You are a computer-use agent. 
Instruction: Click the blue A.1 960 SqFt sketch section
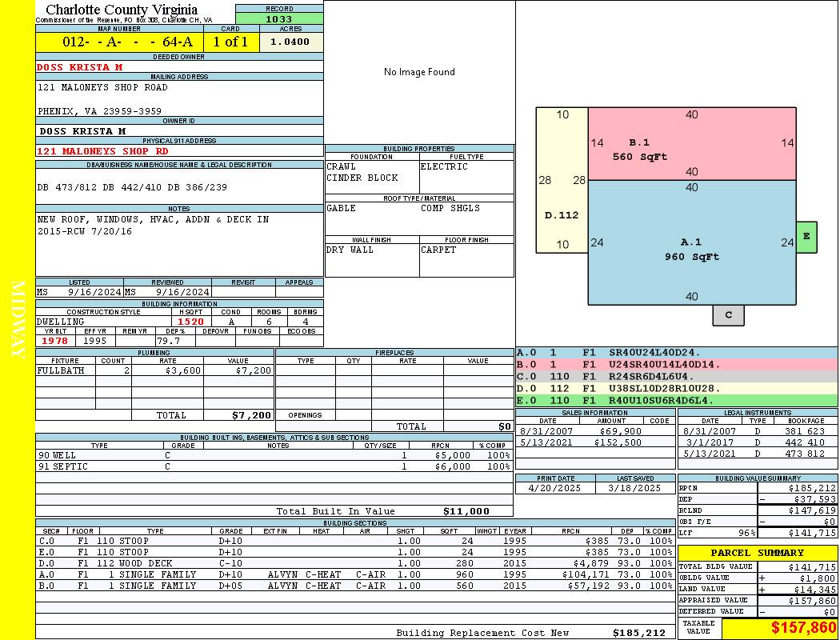692,242
